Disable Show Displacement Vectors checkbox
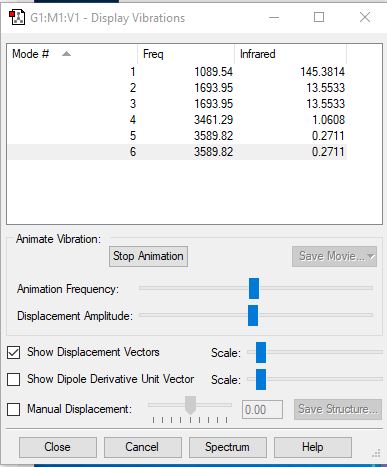The width and height of the screenshot is (387, 467). (x=13, y=352)
